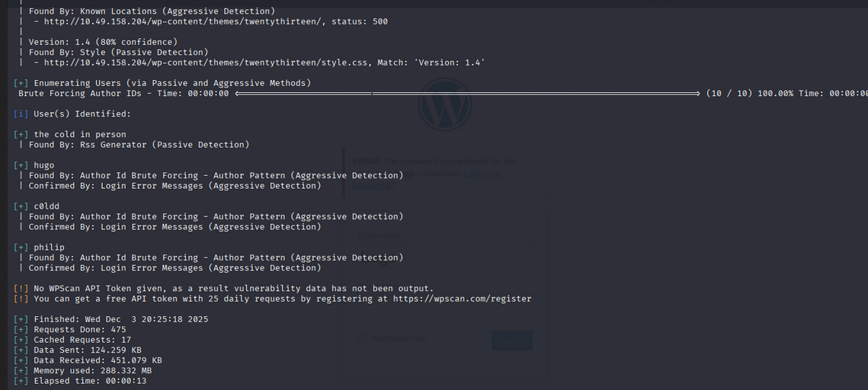Click the 'Version: 1.4 (80% confidence)' line
Screen dimensions: 868x390
pos(103,42)
